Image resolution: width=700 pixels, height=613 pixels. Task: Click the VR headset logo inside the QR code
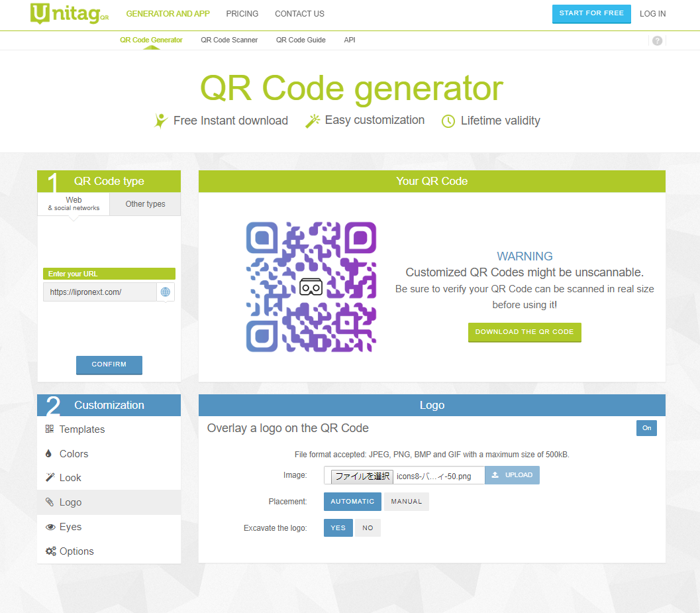click(311, 287)
